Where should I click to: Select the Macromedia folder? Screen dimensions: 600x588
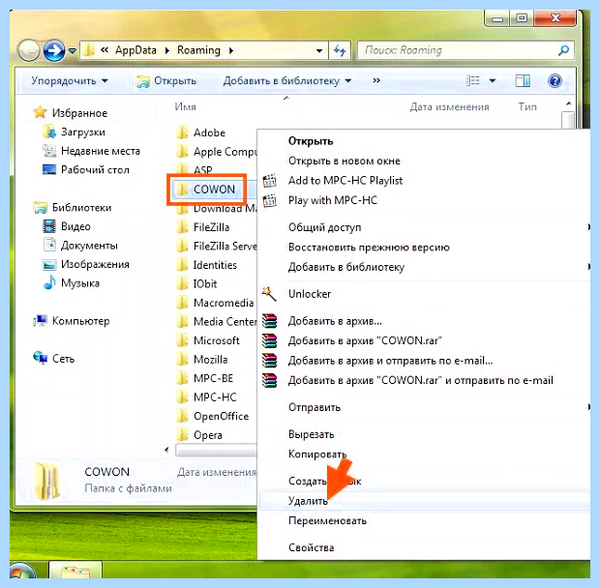pyautogui.click(x=215, y=303)
